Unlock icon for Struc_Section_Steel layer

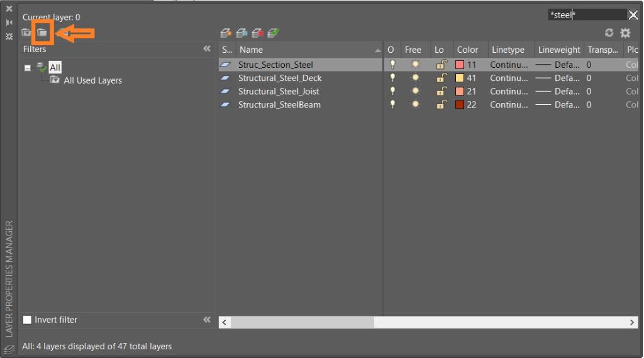[441, 65]
